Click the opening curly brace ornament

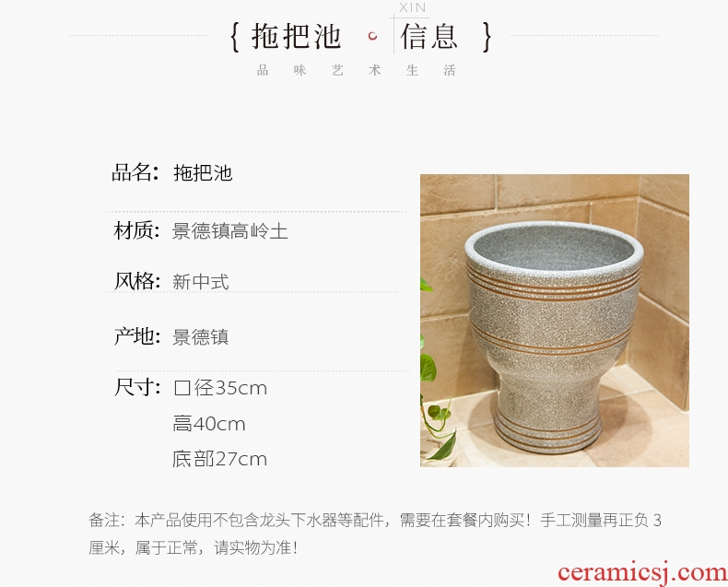[x=235, y=37]
